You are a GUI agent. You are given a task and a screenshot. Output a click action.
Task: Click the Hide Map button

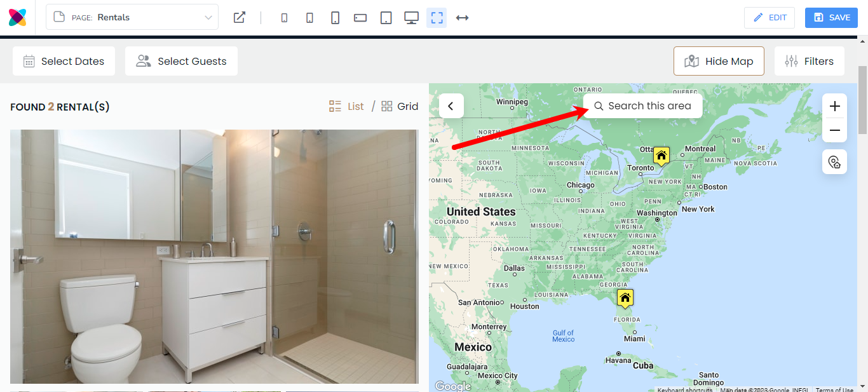tap(719, 61)
